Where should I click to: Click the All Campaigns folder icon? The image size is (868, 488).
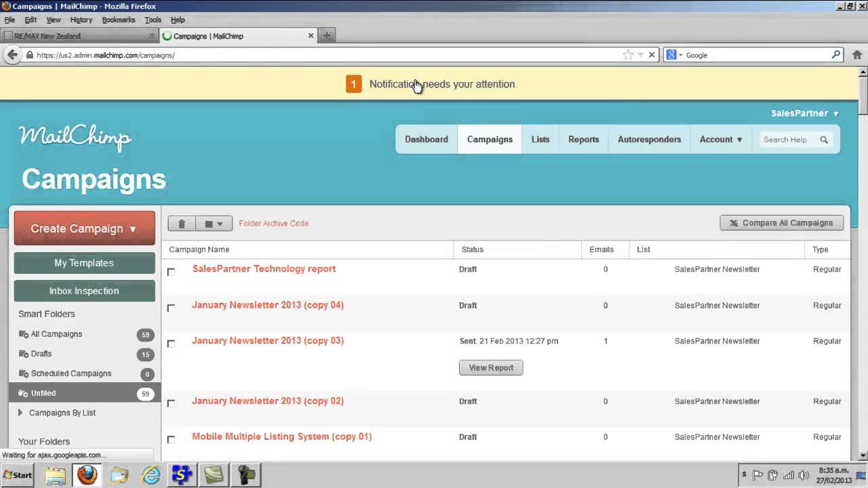pos(24,334)
